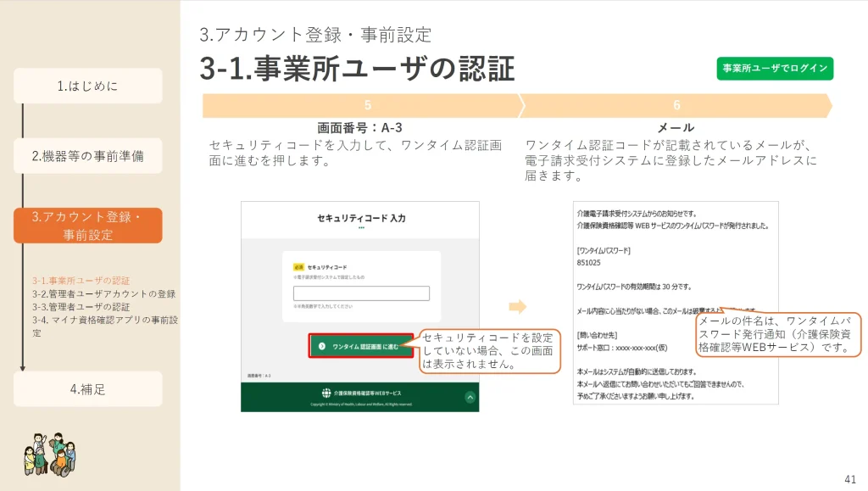Image resolution: width=868 pixels, height=491 pixels.
Task: Click the セキュリティコード input field
Action: [x=361, y=293]
